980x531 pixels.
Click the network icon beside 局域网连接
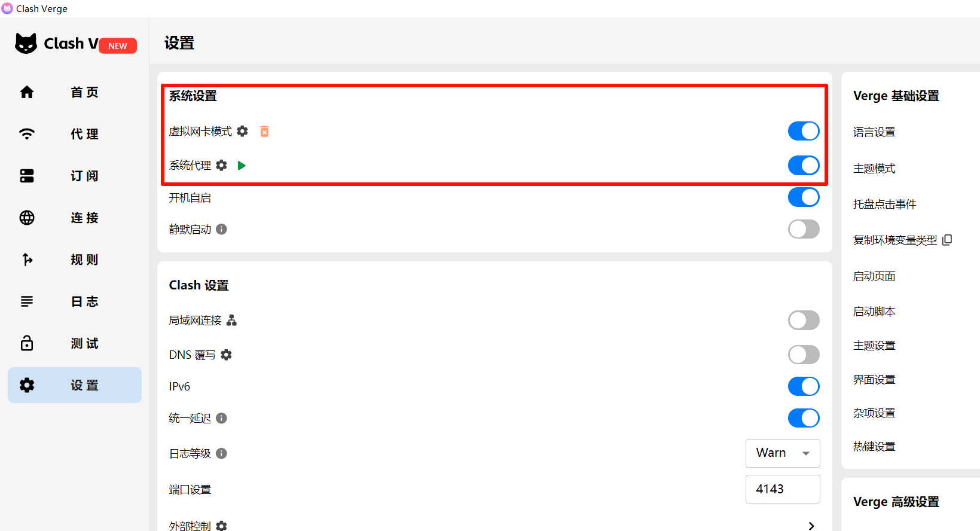coord(232,321)
